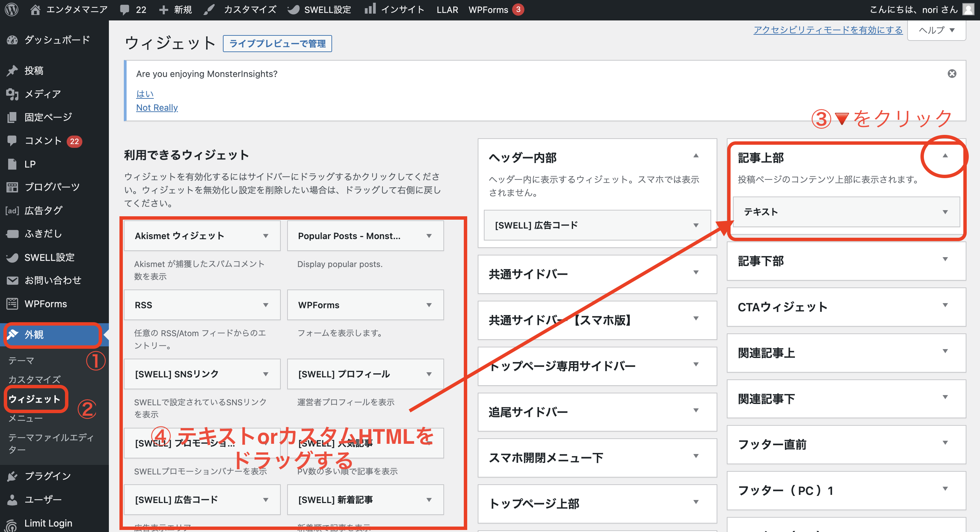This screenshot has width=980, height=532.
Task: Click the ダッシュボード gauge icon
Action: point(12,40)
